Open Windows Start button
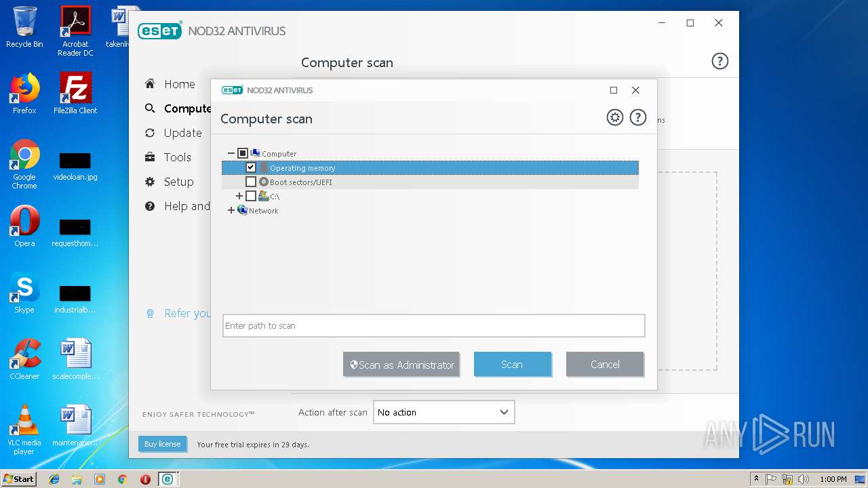868x488 pixels. (x=19, y=479)
